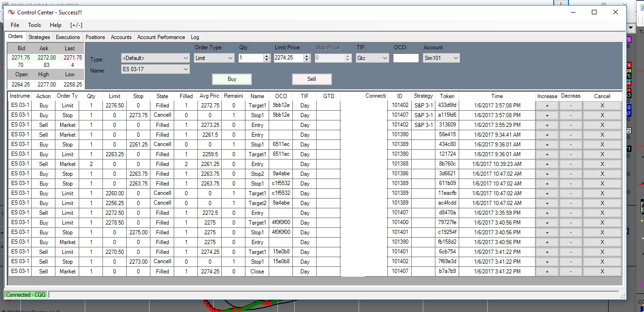
Task: Decrease order with token 121724
Action: point(571,154)
